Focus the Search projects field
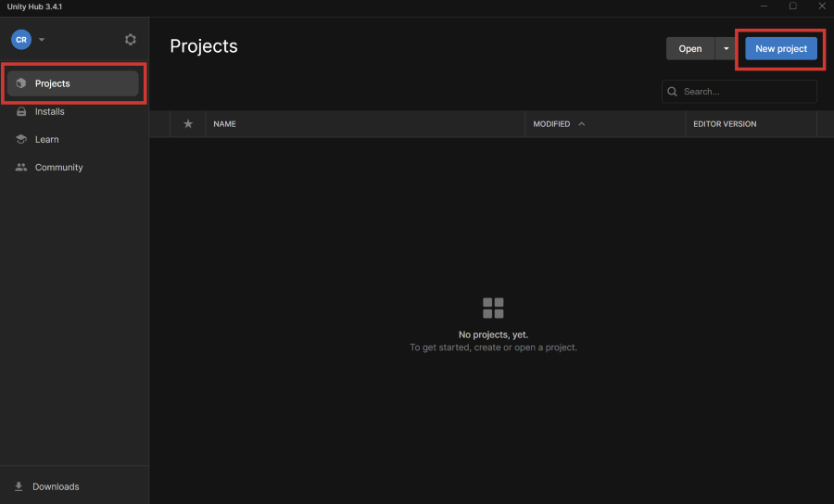This screenshot has height=504, width=834. (x=739, y=92)
